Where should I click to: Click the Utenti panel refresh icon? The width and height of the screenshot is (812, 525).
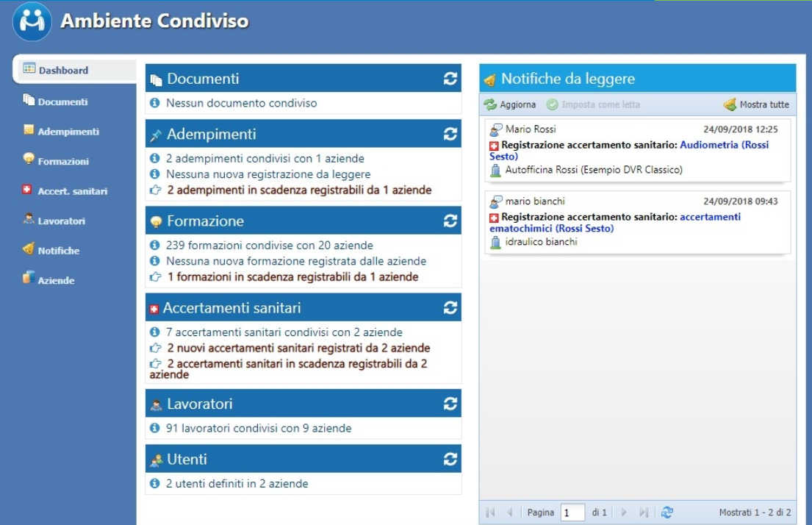click(x=450, y=459)
